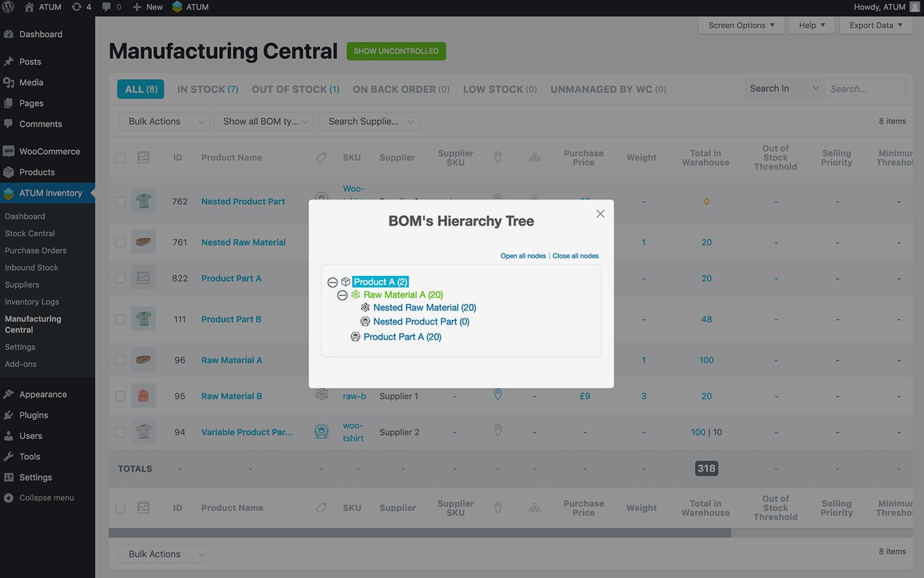Click the horizontal scrollbar under the table
The width and height of the screenshot is (924, 578).
[x=419, y=533]
